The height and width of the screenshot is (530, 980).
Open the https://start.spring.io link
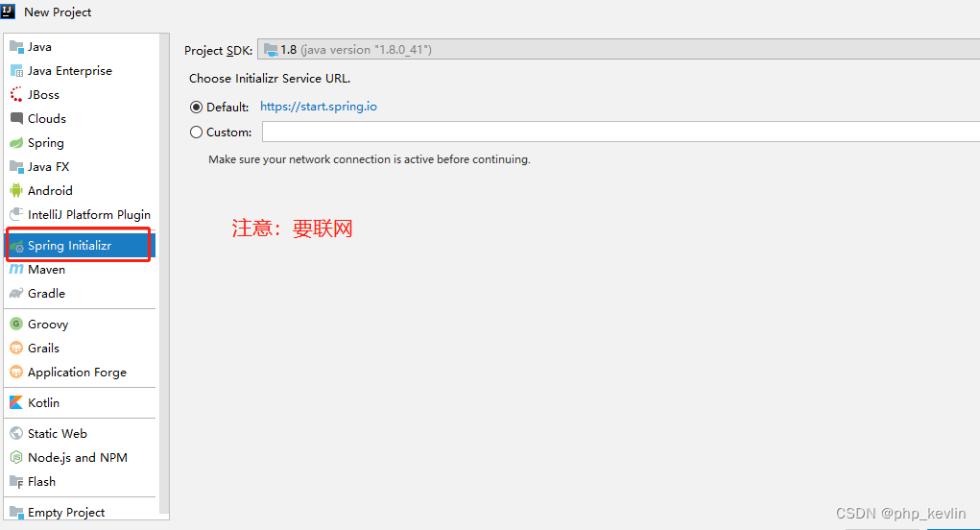(x=318, y=107)
